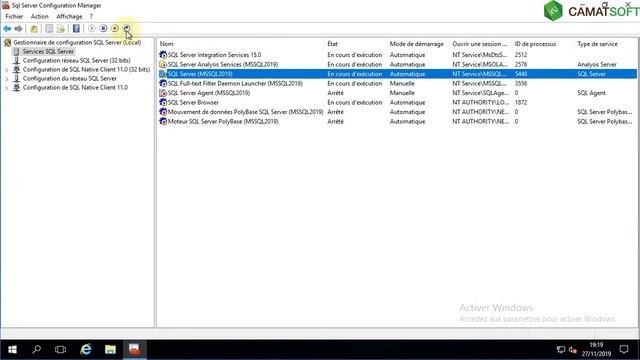Open the Windows Start menu
The width and height of the screenshot is (640, 360).
[x=12, y=350]
